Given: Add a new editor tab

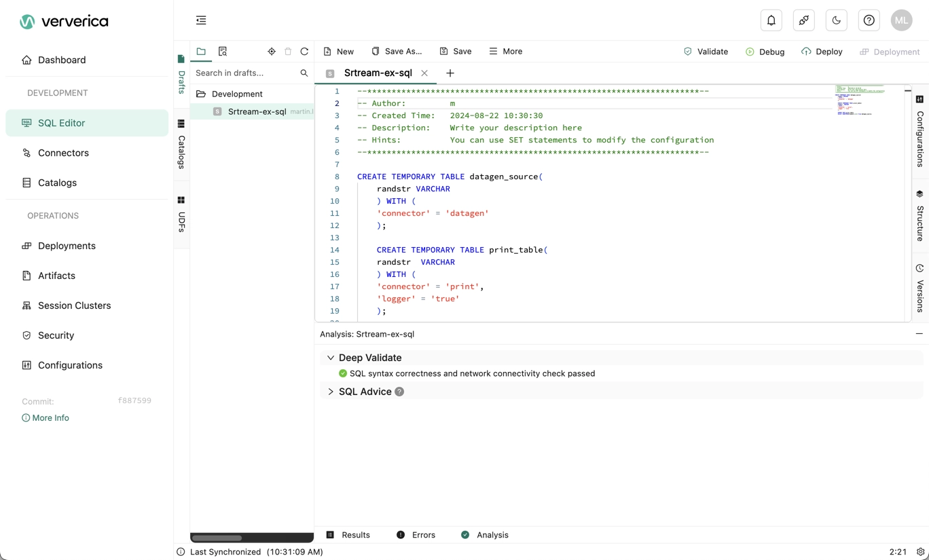Looking at the screenshot, I should coord(450,73).
